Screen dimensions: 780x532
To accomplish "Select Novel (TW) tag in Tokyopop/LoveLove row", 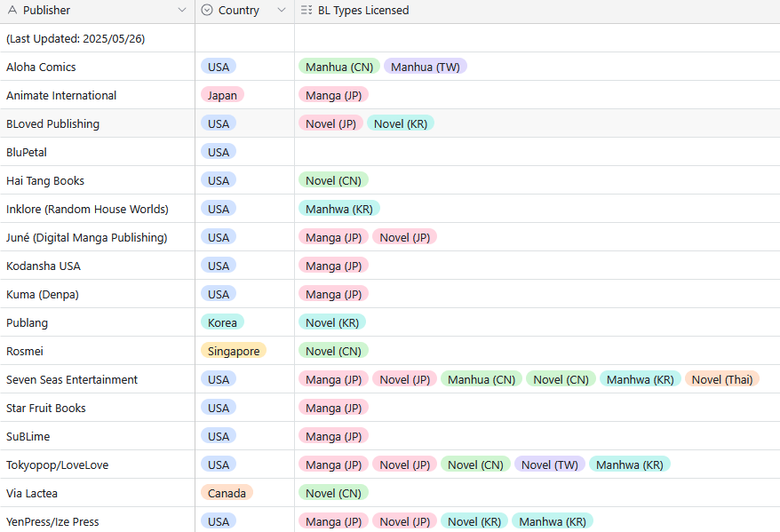I will click(x=549, y=465).
